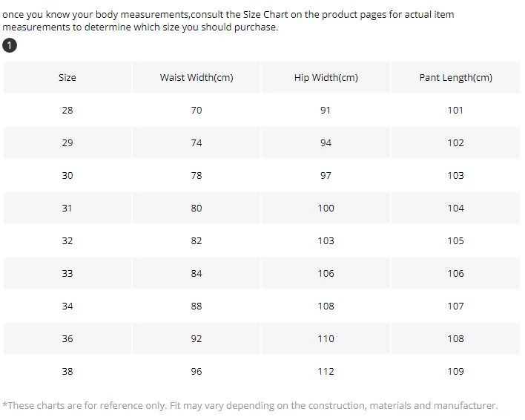Screen dimensions: 525x420
Task: Select size 30 cell
Action: pos(67,175)
